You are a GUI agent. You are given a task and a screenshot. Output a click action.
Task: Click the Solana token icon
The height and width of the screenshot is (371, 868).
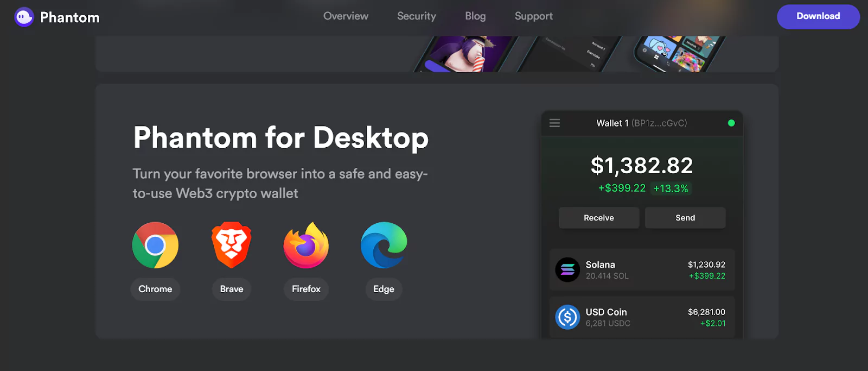pyautogui.click(x=567, y=269)
